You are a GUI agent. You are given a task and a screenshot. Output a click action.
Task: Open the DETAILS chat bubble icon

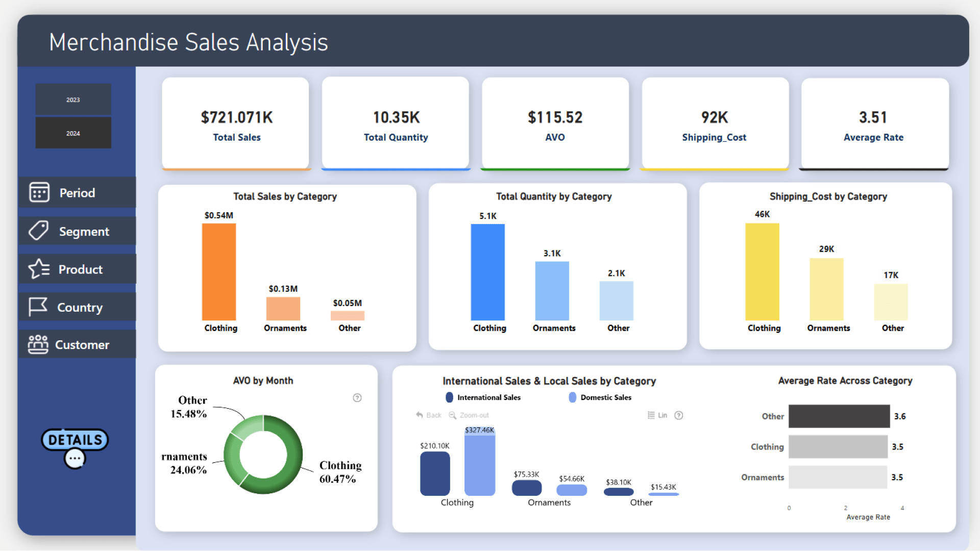[x=75, y=458]
